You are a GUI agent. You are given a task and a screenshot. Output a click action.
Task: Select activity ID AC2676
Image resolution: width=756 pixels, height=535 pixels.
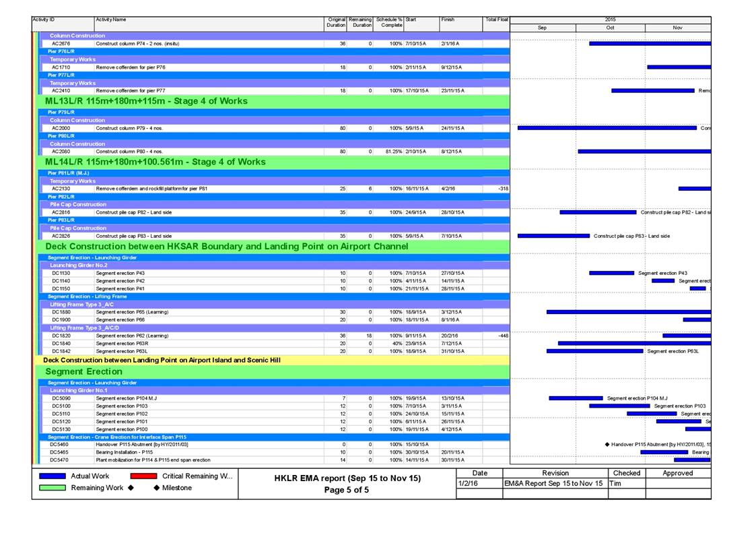tap(61, 44)
